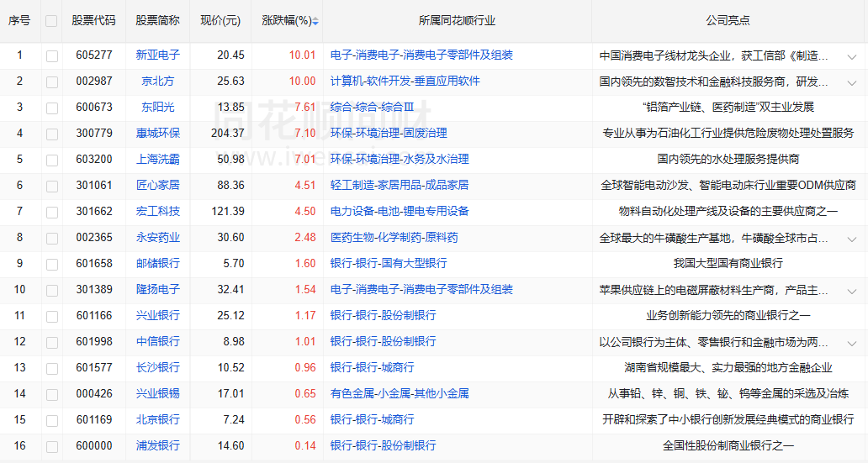
Task: Select the checkbox for 601658 邮储银行
Action: point(52,265)
